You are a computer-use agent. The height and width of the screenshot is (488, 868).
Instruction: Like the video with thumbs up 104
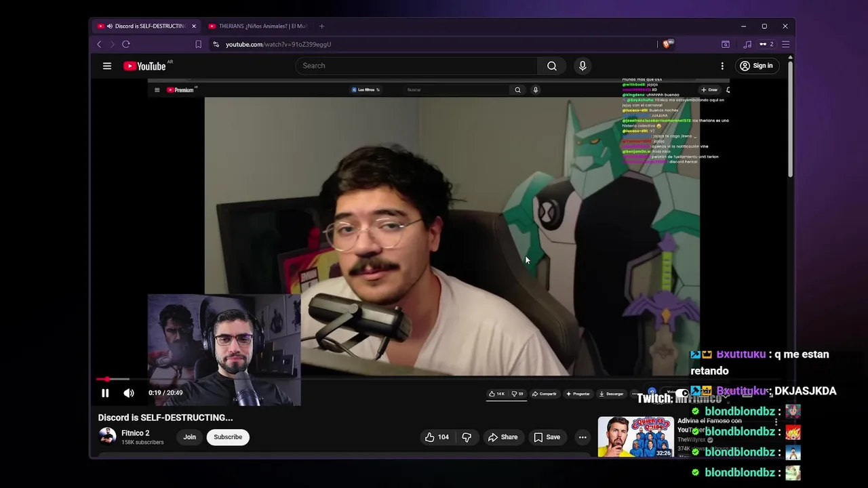(437, 437)
